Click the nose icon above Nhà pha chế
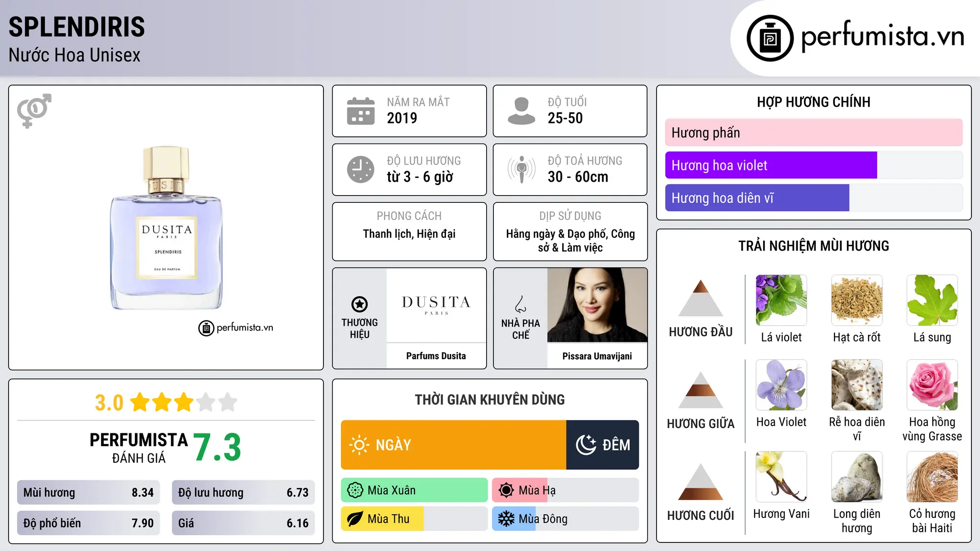The image size is (980, 551). pyautogui.click(x=521, y=304)
